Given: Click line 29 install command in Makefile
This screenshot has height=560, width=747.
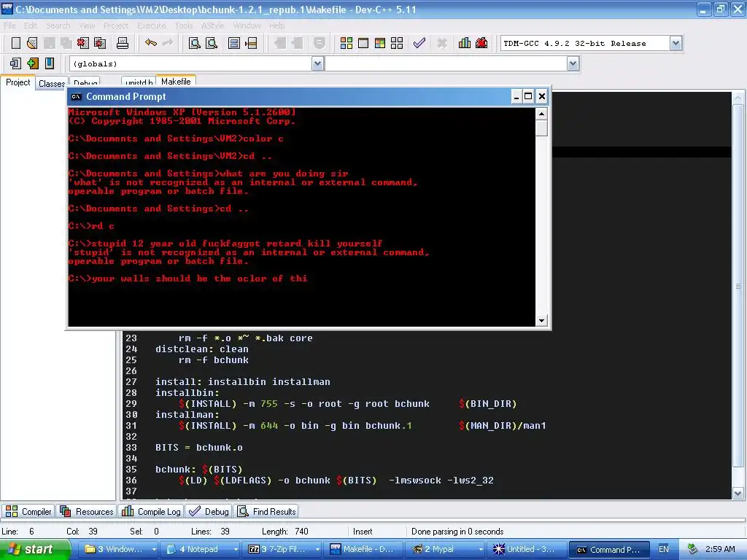Looking at the screenshot, I should [x=348, y=404].
